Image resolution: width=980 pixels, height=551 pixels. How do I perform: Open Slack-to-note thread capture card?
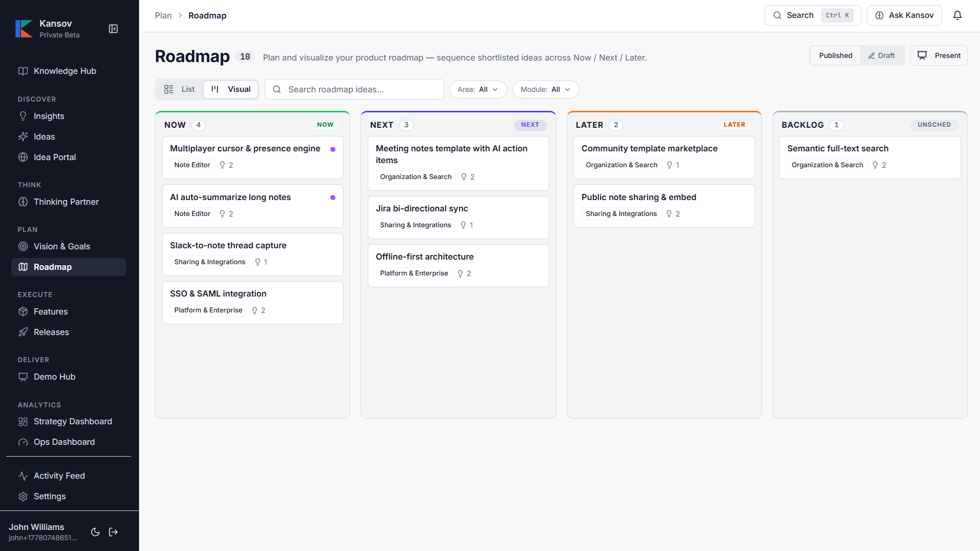pos(253,254)
